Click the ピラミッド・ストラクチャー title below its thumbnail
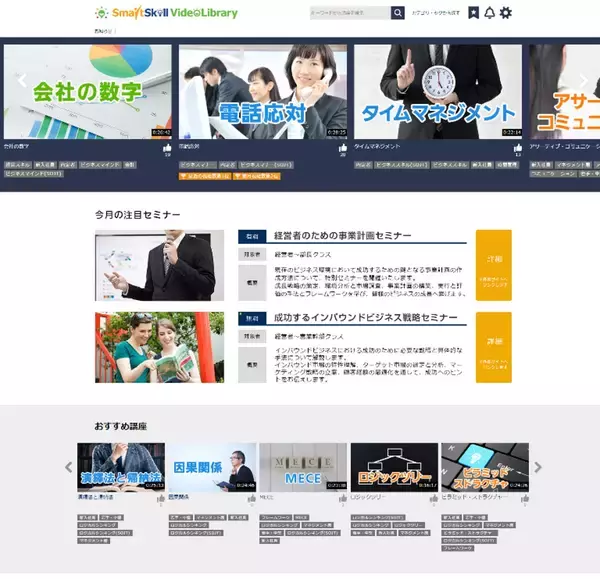 tap(474, 497)
